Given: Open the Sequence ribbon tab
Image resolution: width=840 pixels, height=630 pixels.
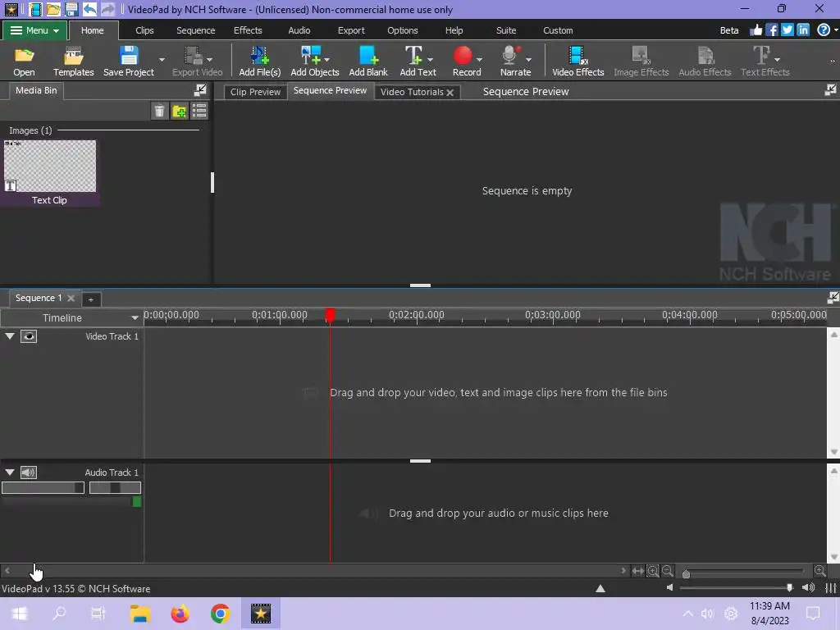Looking at the screenshot, I should pos(195,30).
